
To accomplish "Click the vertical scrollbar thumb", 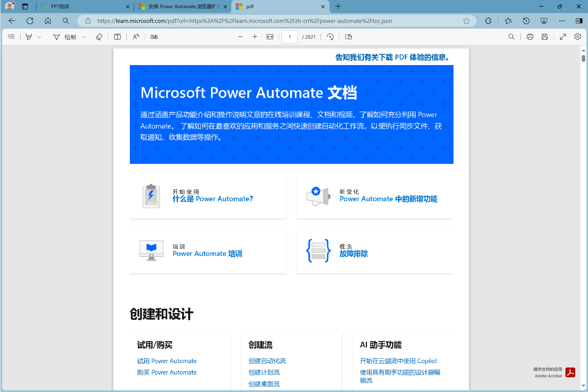I will tap(583, 58).
